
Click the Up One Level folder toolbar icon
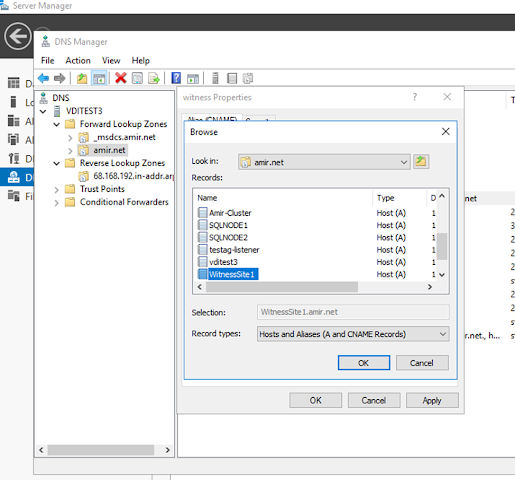[x=82, y=78]
